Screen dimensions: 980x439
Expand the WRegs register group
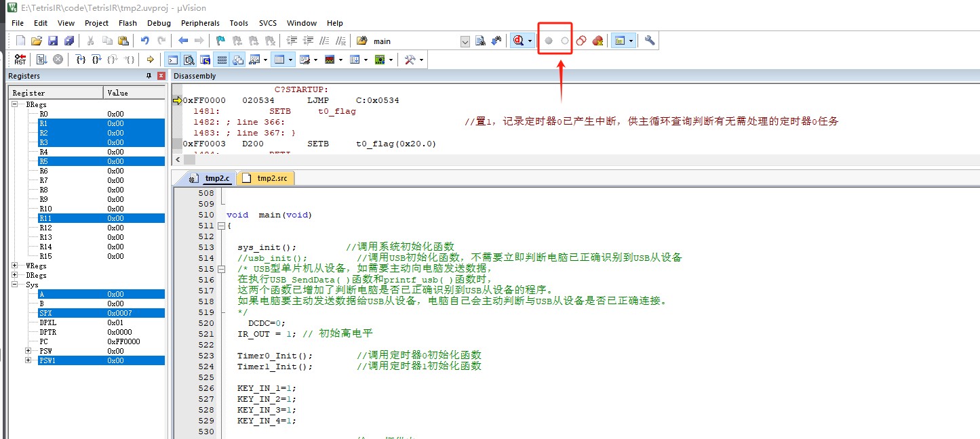15,266
